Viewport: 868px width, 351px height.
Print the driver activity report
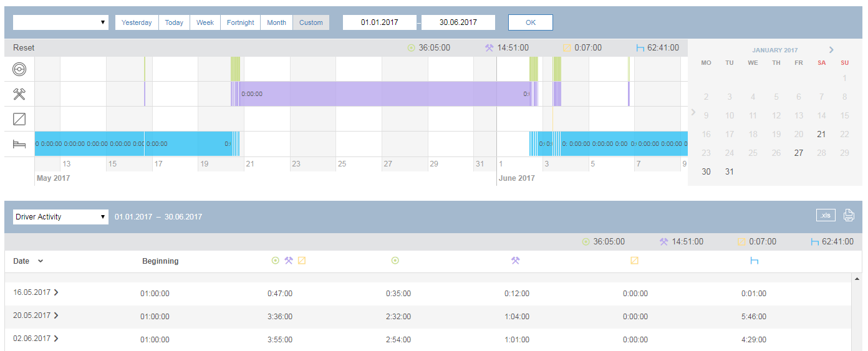click(849, 216)
